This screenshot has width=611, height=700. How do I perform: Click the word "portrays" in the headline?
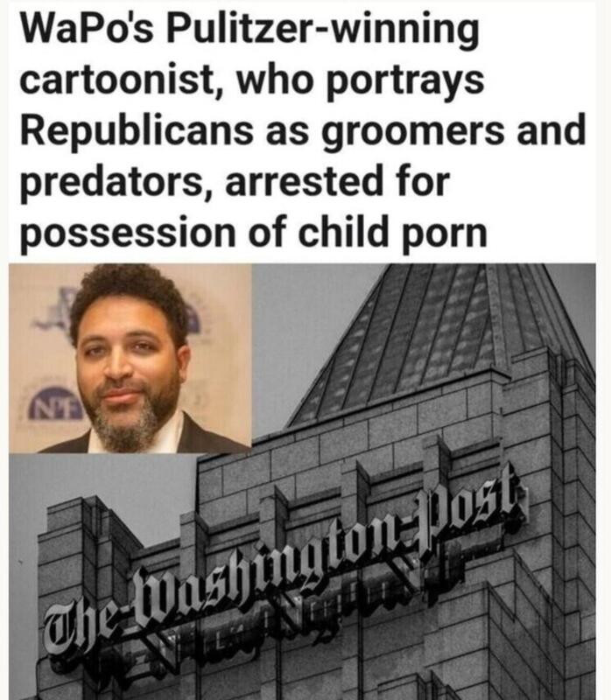[404, 82]
